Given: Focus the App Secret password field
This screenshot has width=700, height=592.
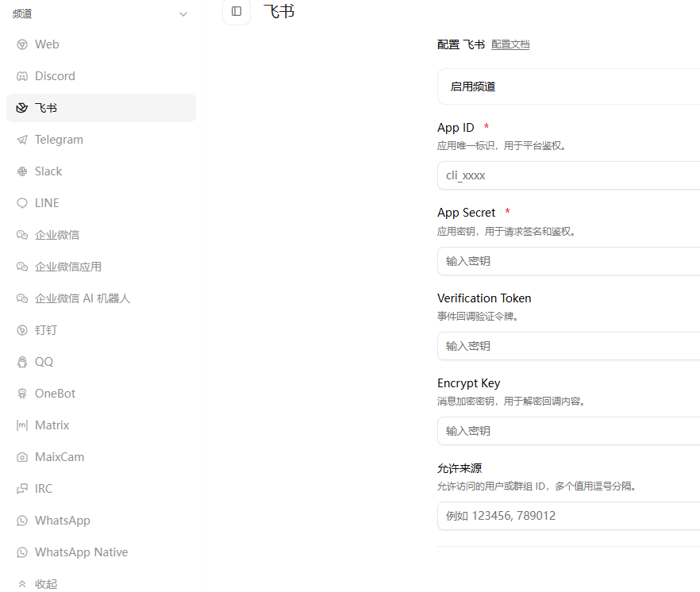Looking at the screenshot, I should tap(568, 261).
